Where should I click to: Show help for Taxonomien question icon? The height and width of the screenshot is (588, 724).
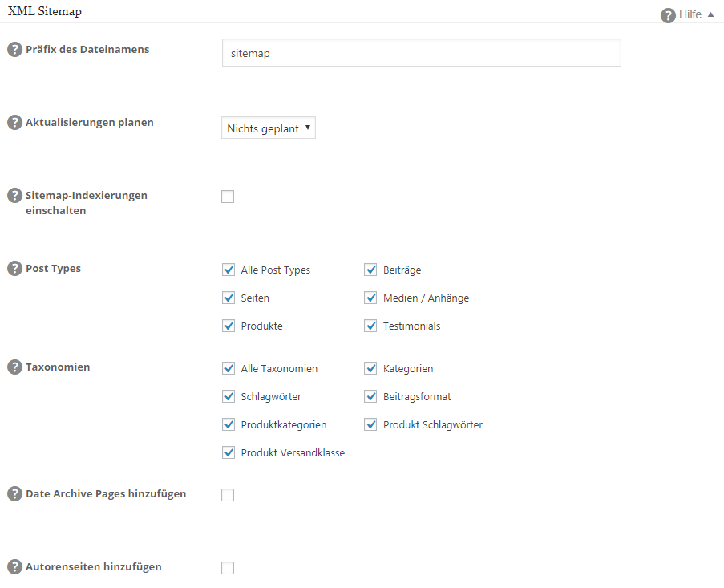coord(14,367)
